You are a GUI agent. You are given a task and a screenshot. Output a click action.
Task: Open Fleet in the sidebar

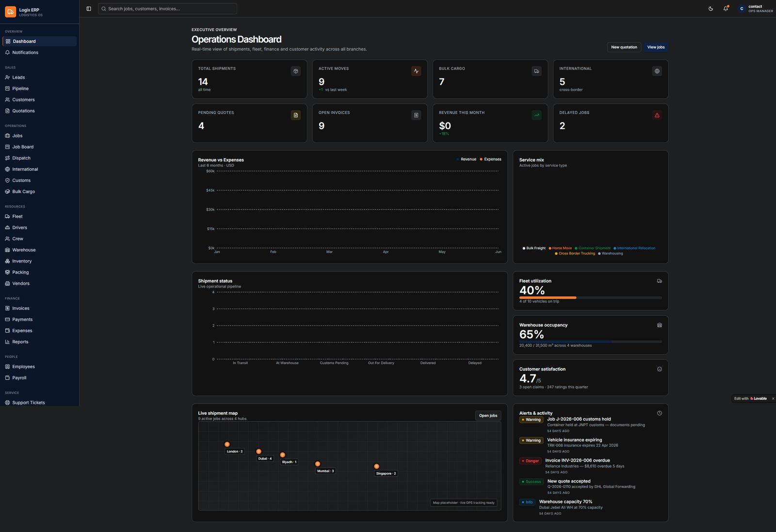[x=40, y=216]
